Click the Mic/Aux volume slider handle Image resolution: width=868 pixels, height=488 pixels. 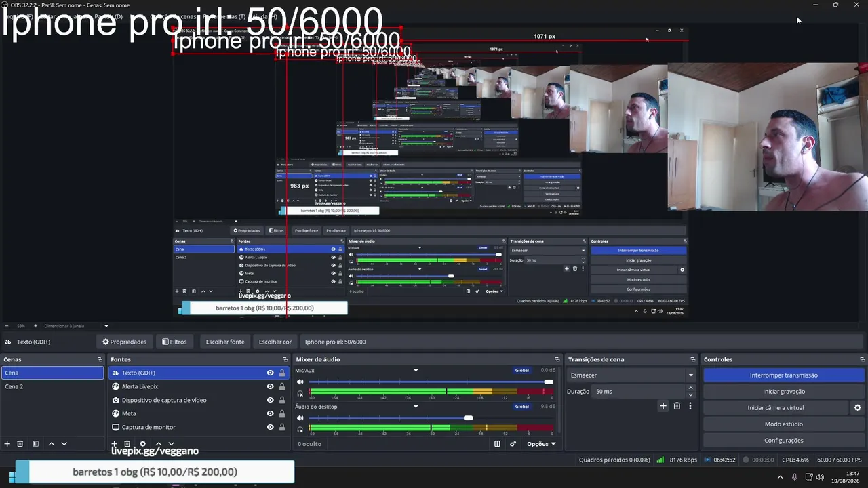click(549, 382)
